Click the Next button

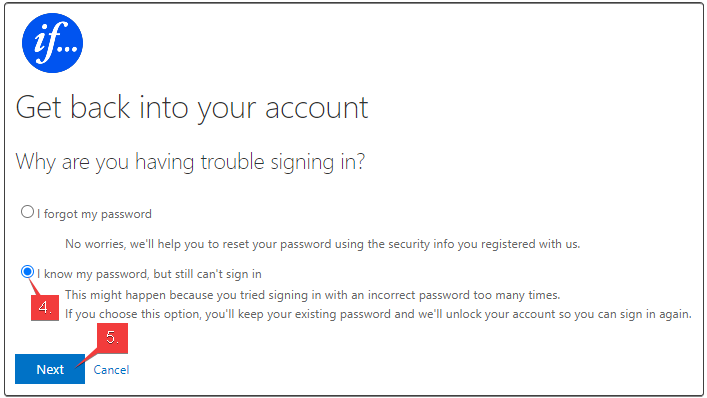(x=50, y=369)
